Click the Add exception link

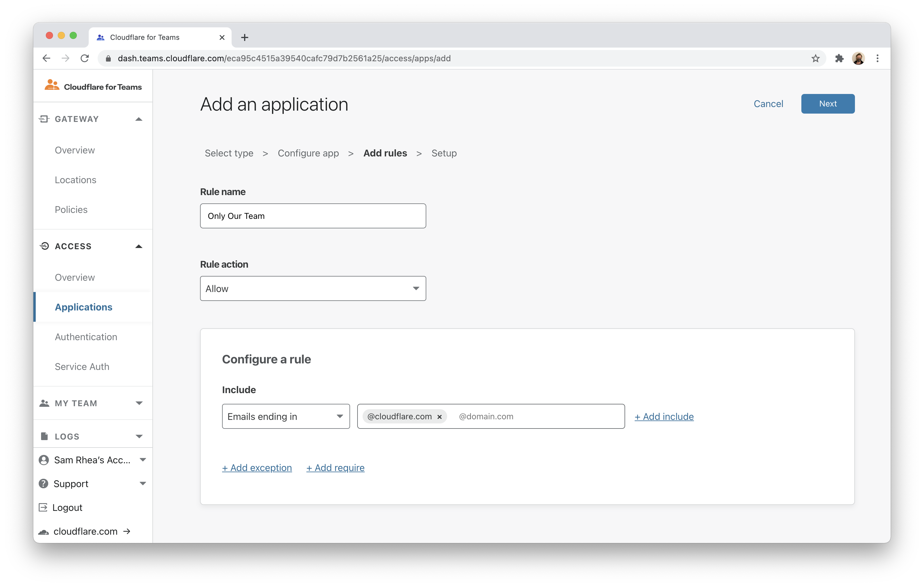pos(257,468)
